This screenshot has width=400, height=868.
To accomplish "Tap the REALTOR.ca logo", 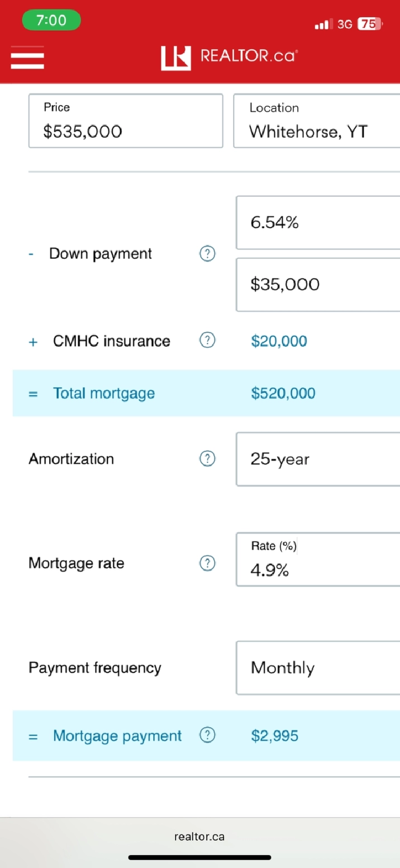I will [229, 58].
